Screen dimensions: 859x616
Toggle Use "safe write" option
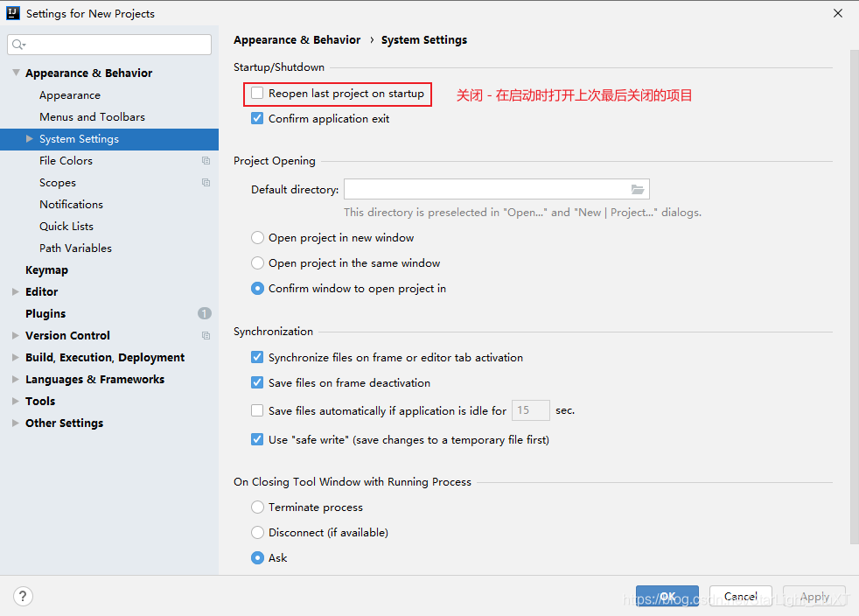[x=257, y=439]
